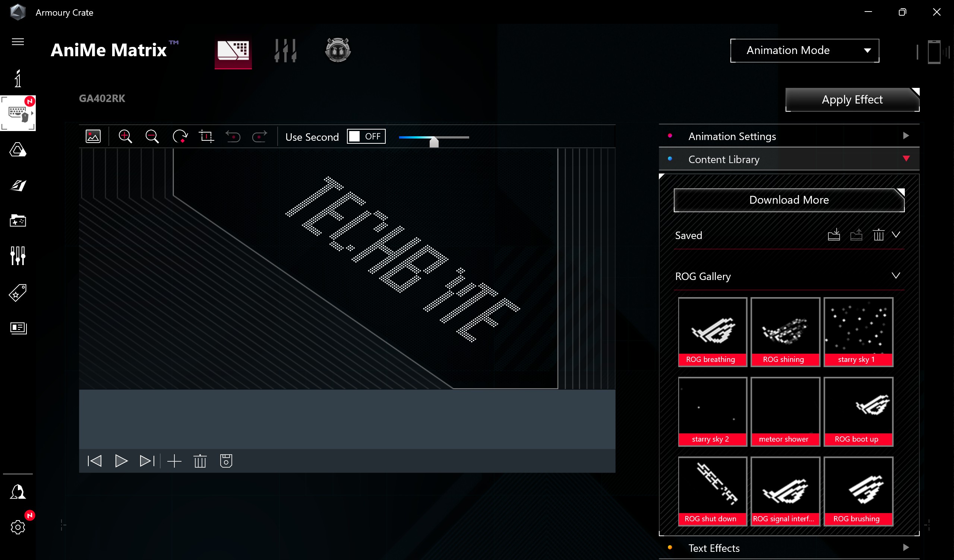Viewport: 954px width, 560px height.
Task: Select the ROG shut down thumbnail
Action: pos(713,491)
